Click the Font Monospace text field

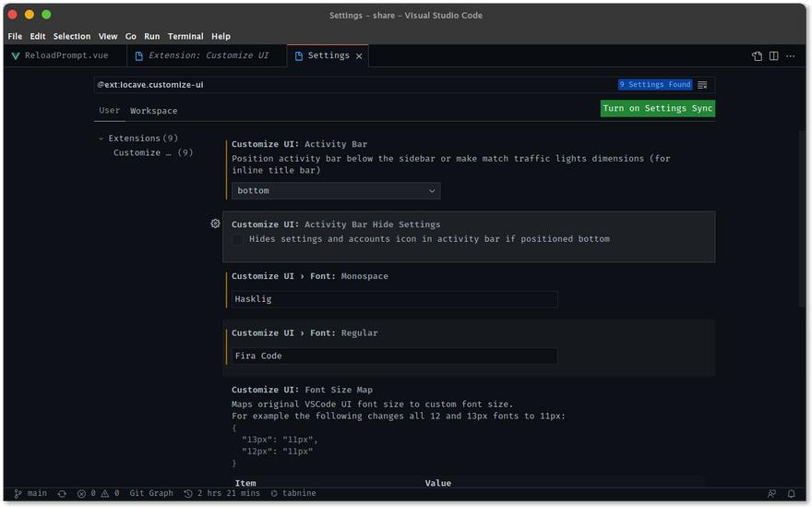pyautogui.click(x=394, y=299)
